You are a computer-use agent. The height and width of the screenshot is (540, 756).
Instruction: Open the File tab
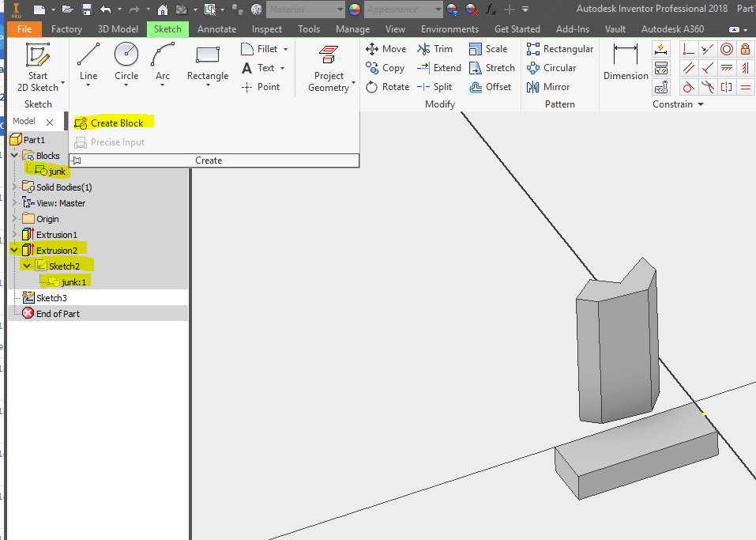(24, 29)
